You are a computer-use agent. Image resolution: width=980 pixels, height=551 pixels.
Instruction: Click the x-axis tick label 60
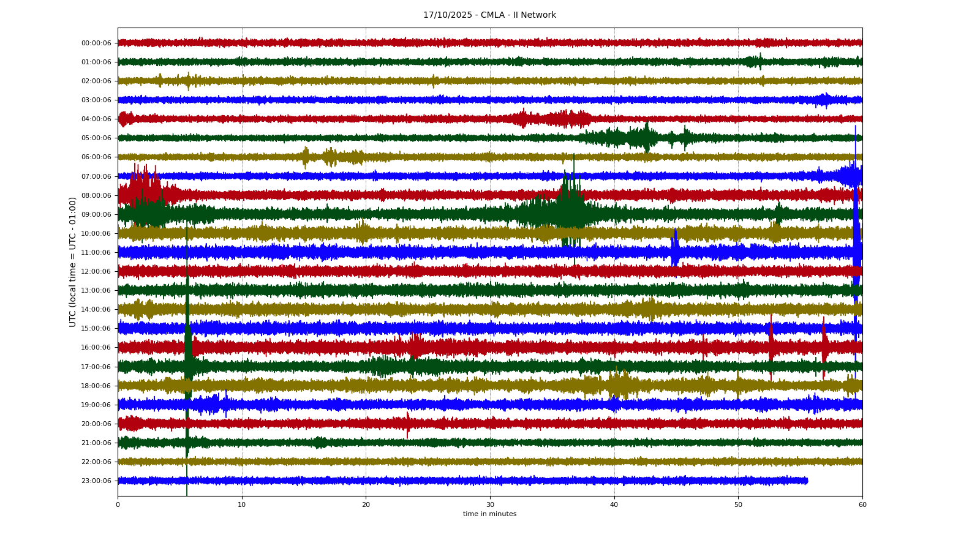coord(862,505)
